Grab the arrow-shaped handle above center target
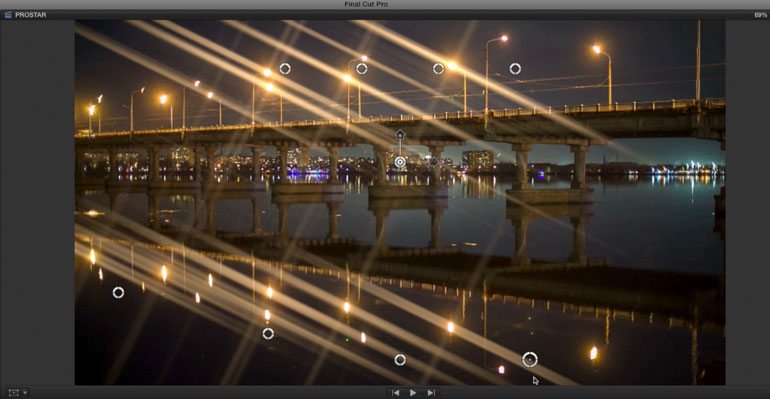This screenshot has width=770, height=399. coord(400,134)
